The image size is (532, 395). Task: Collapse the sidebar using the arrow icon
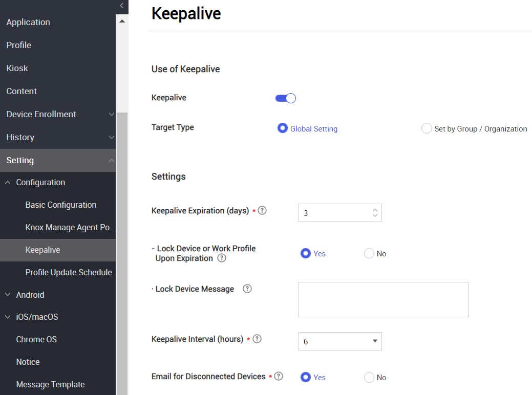click(122, 7)
